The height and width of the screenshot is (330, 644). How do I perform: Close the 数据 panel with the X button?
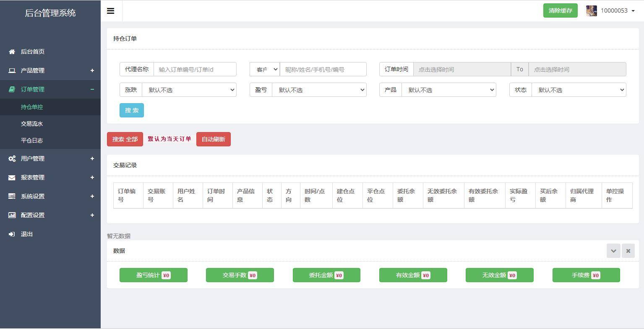628,250
